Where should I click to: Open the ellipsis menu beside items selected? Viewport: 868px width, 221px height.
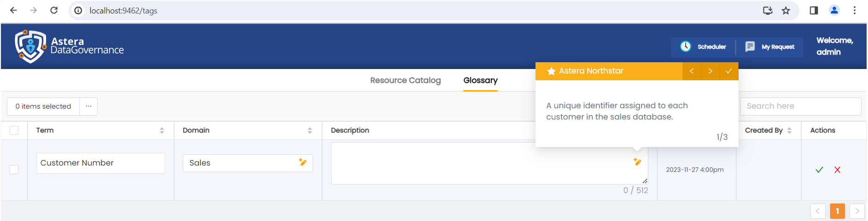[88, 106]
